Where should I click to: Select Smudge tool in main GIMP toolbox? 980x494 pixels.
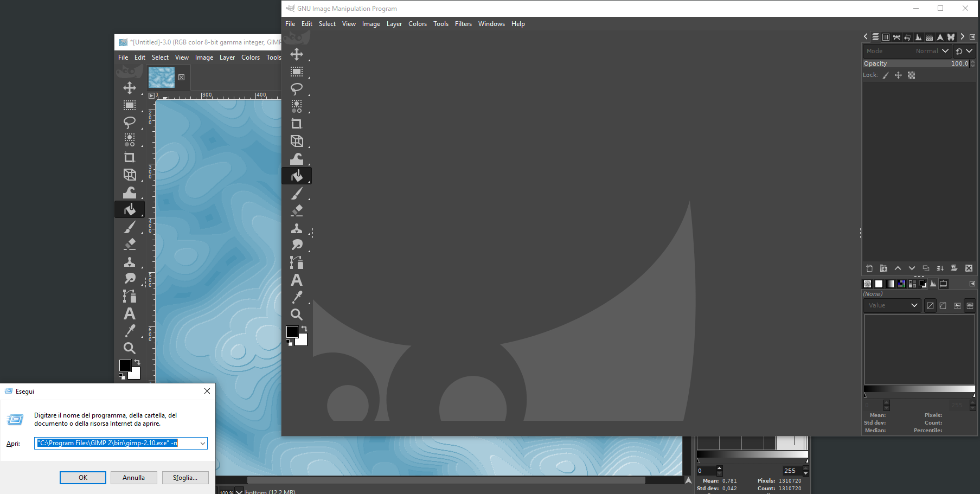(297, 245)
